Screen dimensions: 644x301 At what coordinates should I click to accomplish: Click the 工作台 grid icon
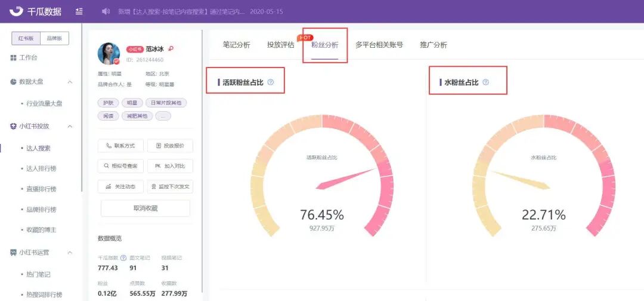13,58
